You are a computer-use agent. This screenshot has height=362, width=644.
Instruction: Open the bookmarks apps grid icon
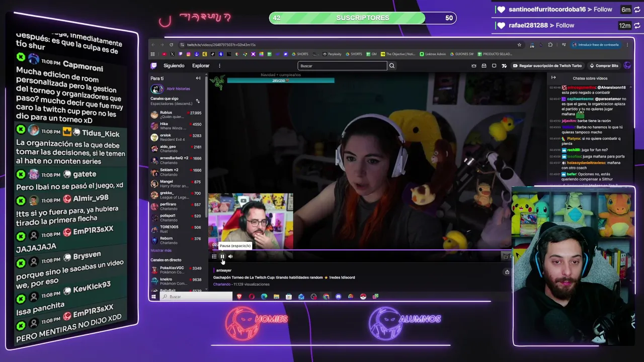[x=152, y=54]
